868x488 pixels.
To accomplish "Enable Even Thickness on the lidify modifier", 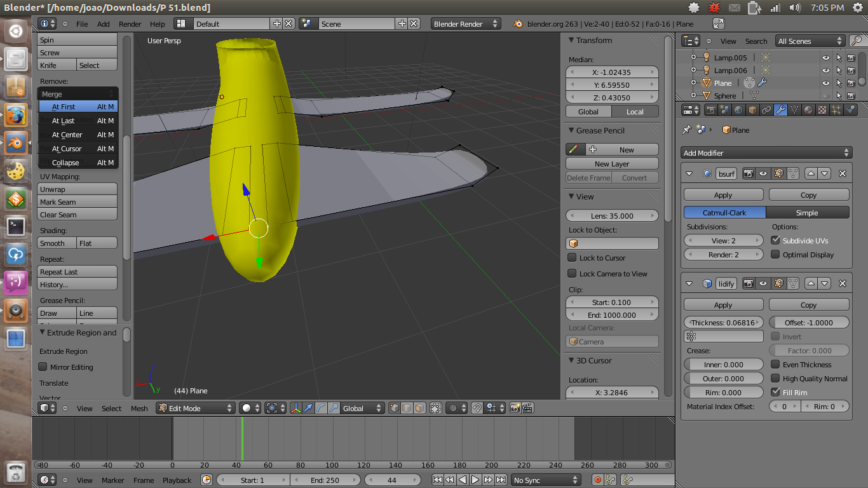I will 776,364.
